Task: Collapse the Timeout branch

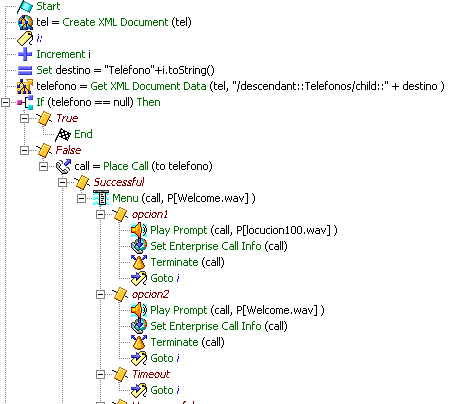Action: (101, 375)
